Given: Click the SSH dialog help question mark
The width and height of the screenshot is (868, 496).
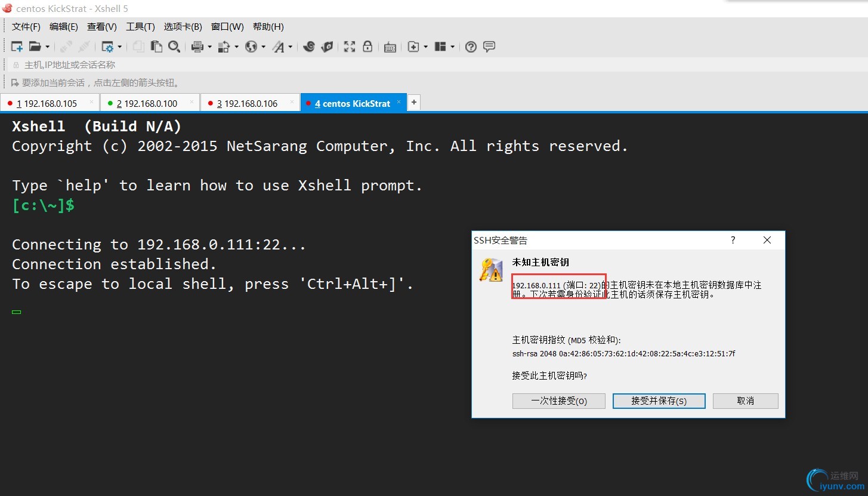Looking at the screenshot, I should click(x=733, y=240).
